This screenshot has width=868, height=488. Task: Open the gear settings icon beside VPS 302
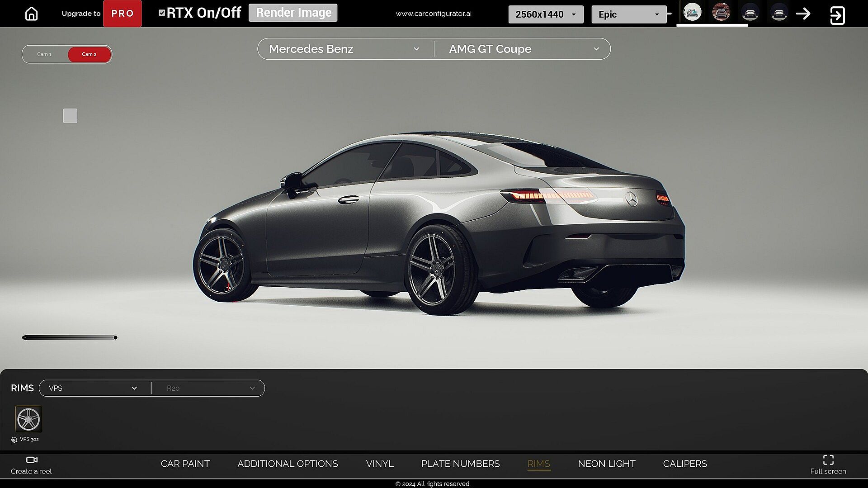point(14,440)
